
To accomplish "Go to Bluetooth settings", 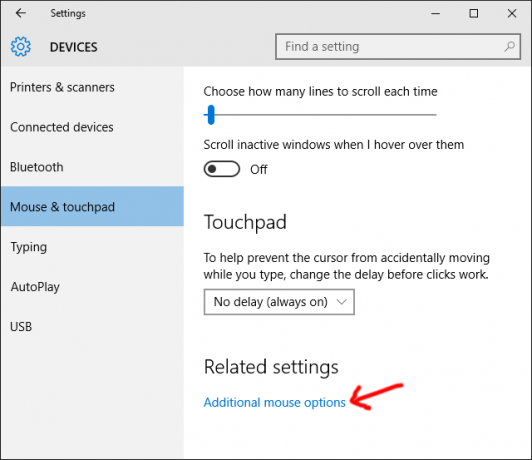I will click(37, 167).
